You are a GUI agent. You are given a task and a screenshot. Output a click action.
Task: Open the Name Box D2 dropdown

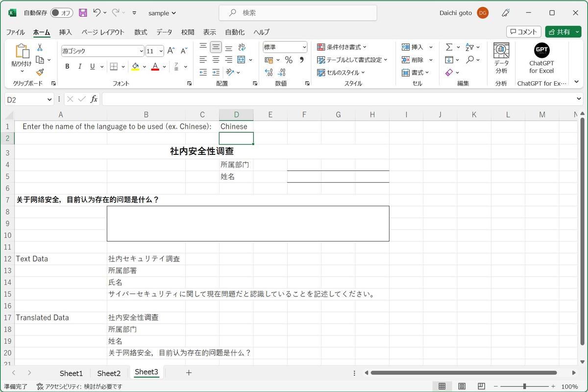click(x=49, y=99)
